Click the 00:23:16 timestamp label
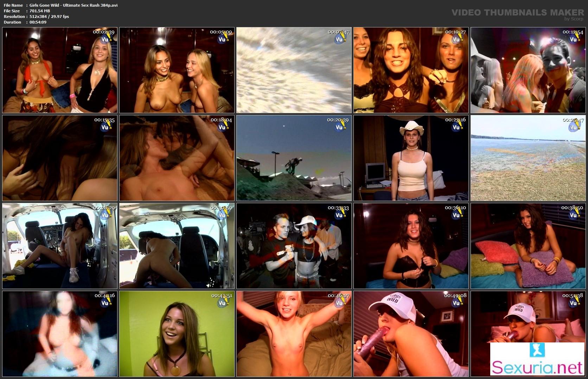This screenshot has width=588, height=379. [455, 120]
